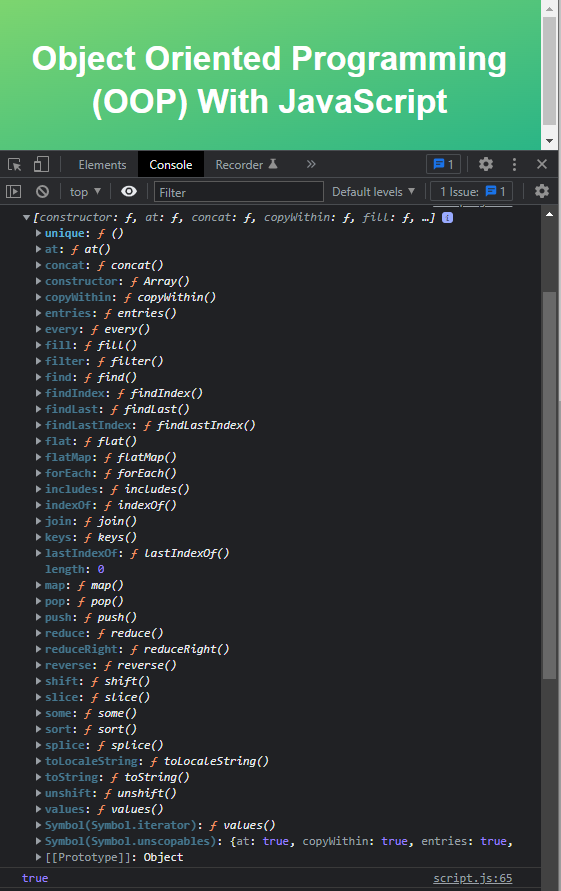Viewport: 561px width, 891px height.
Task: Expand the unshift function entry
Action: pyautogui.click(x=38, y=793)
